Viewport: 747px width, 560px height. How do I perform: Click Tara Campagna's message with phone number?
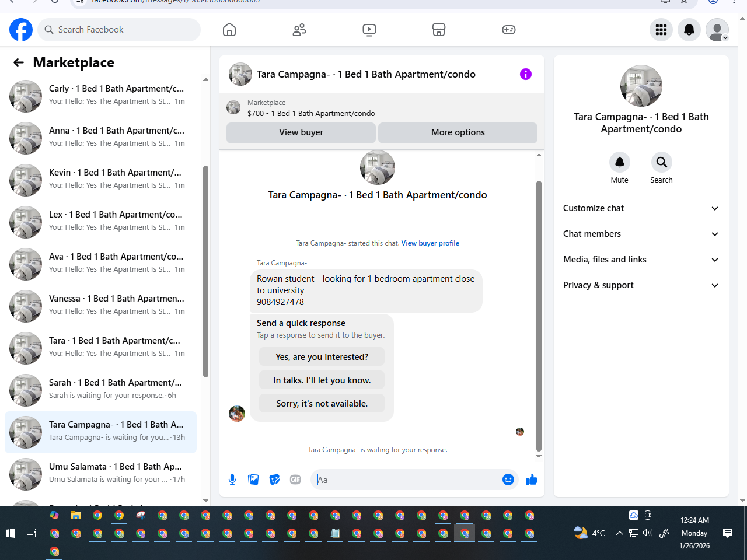pos(366,290)
